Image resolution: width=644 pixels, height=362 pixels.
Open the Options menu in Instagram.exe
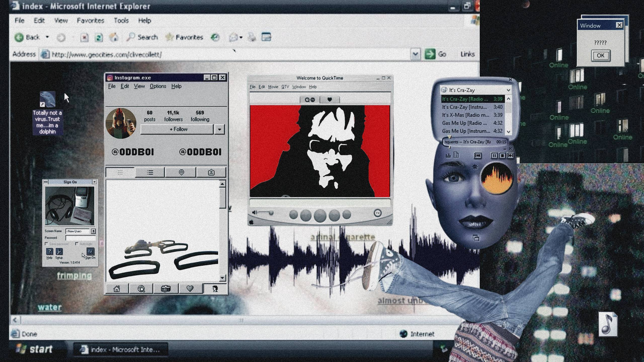coord(158,86)
